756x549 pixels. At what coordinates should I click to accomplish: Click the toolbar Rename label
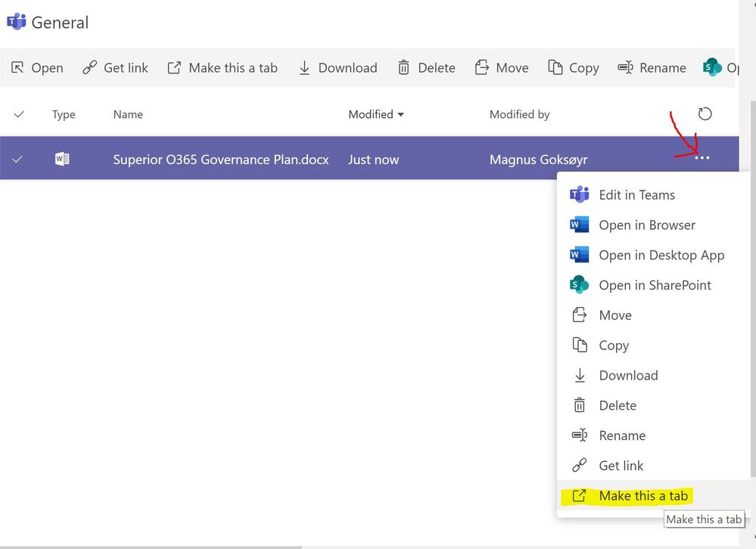click(662, 68)
